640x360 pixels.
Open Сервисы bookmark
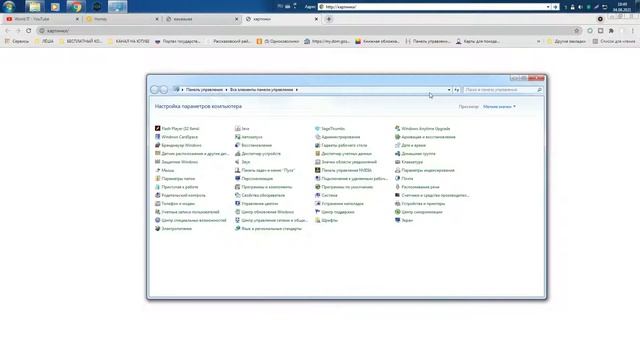pyautogui.click(x=17, y=41)
